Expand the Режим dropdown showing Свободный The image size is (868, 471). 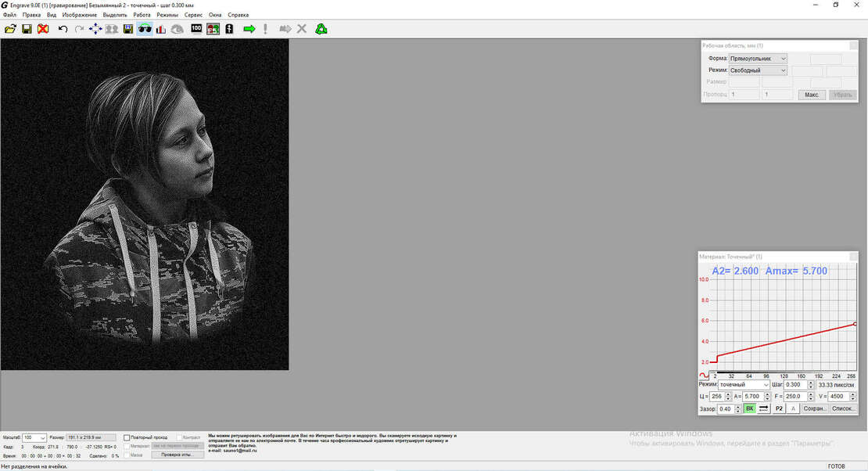click(x=758, y=70)
